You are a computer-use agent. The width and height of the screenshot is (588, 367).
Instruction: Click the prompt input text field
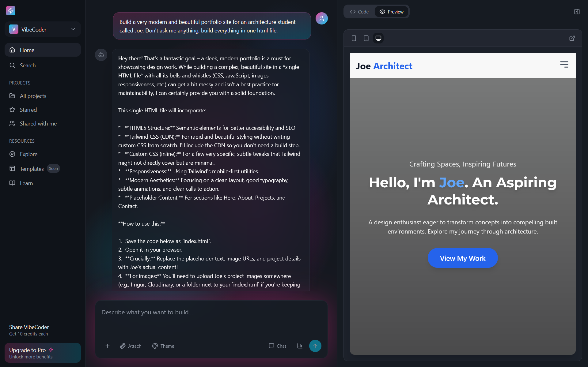211,317
